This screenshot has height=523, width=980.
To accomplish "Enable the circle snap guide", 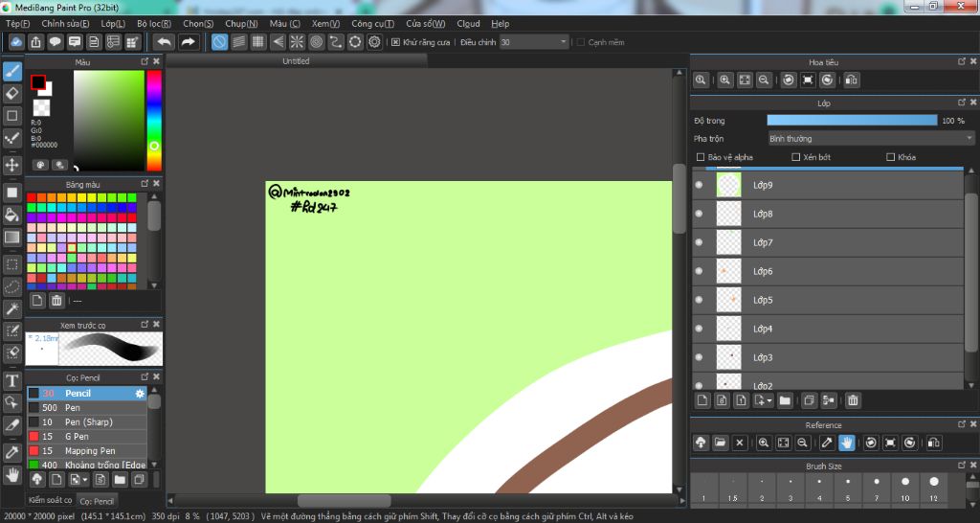I will pyautogui.click(x=316, y=42).
